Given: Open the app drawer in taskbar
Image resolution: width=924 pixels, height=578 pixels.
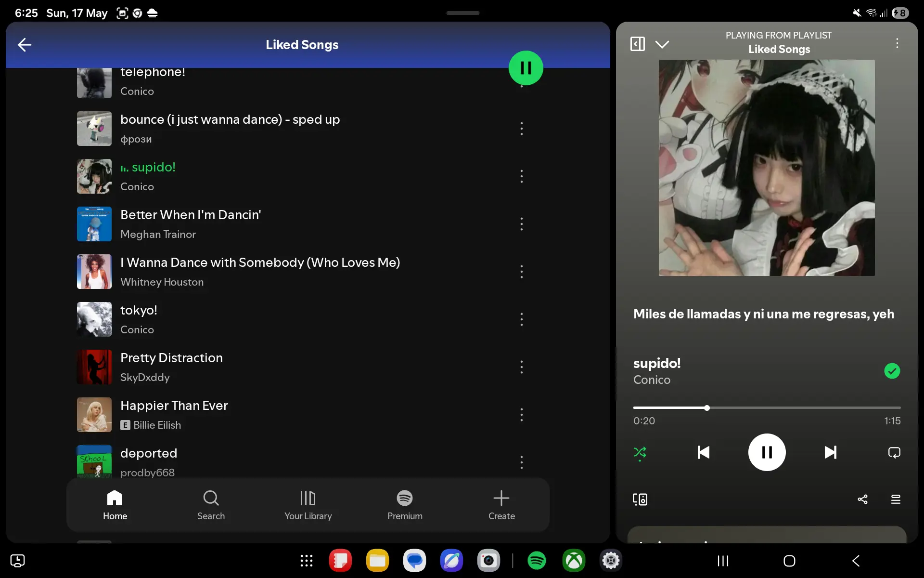Looking at the screenshot, I should (x=307, y=561).
